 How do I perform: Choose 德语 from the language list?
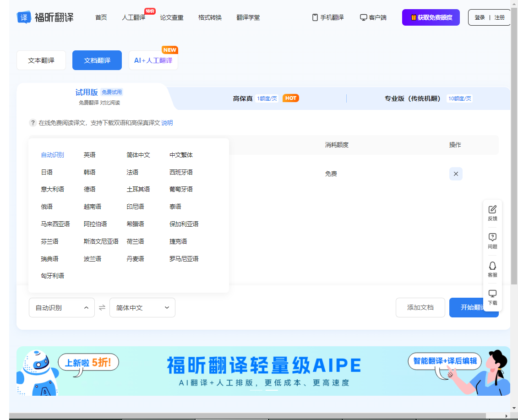click(x=89, y=189)
